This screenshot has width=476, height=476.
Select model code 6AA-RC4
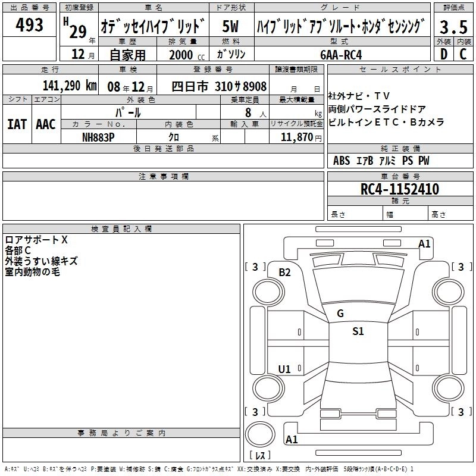[341, 55]
